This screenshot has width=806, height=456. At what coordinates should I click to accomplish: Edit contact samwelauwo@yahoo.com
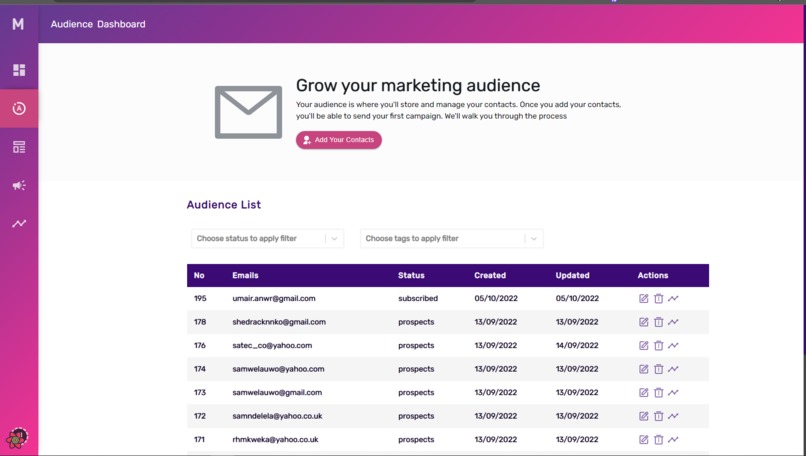click(x=644, y=369)
